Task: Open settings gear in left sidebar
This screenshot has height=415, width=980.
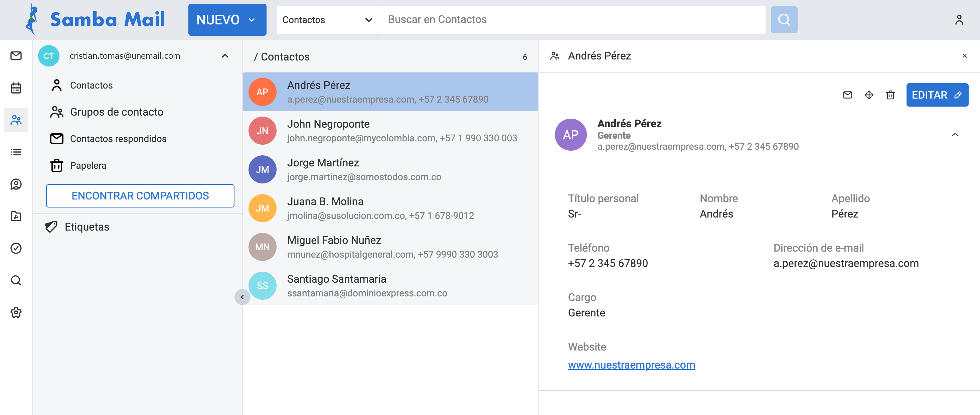Action: coord(16,312)
